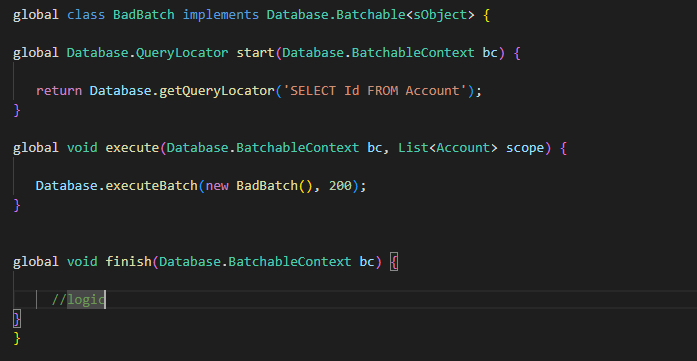Image resolution: width=697 pixels, height=361 pixels.
Task: Click the highlighted closing brace of finish
Action: tap(17, 319)
